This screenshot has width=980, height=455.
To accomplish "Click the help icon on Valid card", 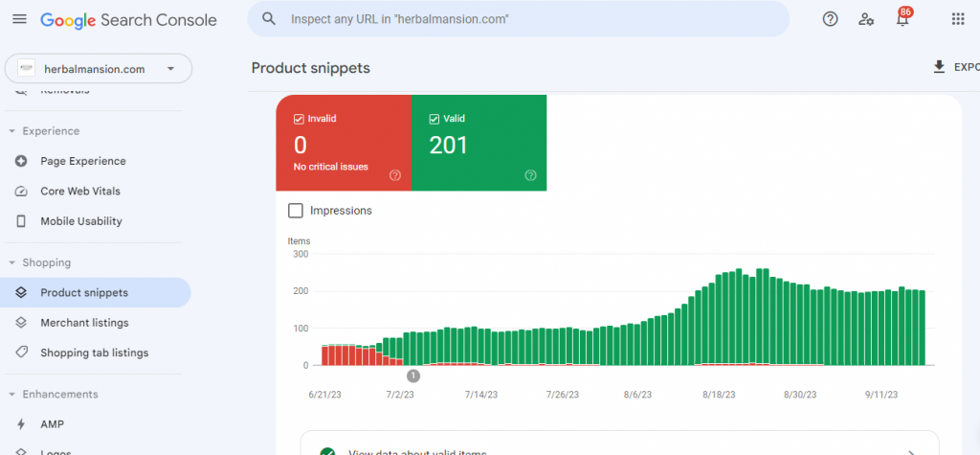I will pyautogui.click(x=530, y=175).
